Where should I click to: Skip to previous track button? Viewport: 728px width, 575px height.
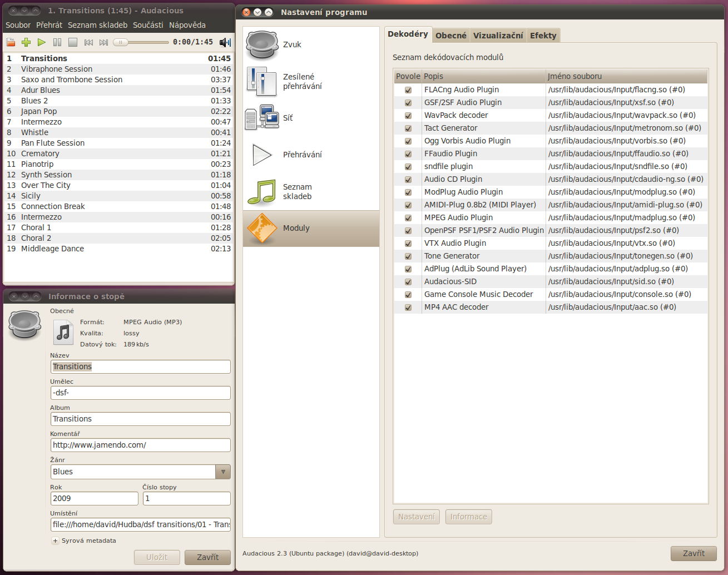coord(88,42)
